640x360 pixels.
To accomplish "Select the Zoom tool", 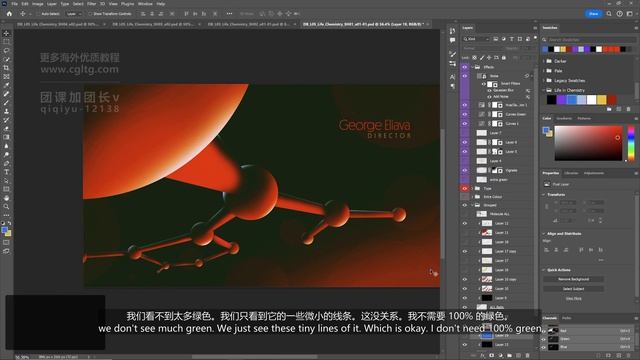I will (x=6, y=207).
